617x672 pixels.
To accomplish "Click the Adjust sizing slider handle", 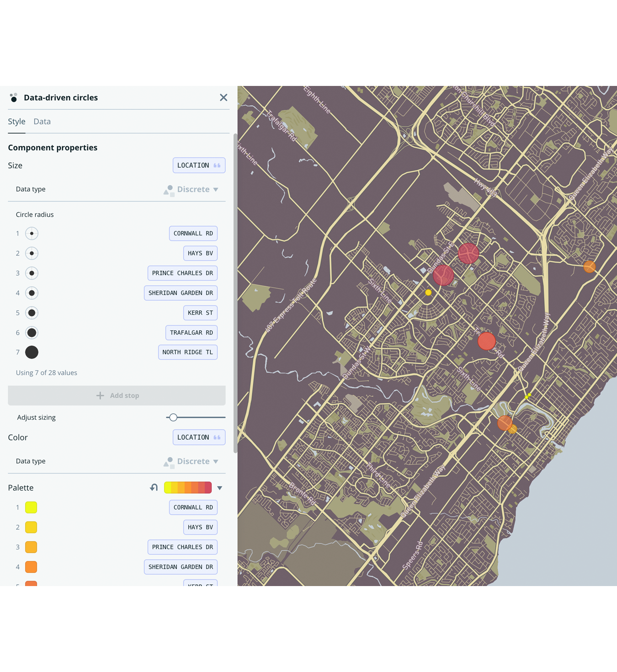I will (x=173, y=417).
